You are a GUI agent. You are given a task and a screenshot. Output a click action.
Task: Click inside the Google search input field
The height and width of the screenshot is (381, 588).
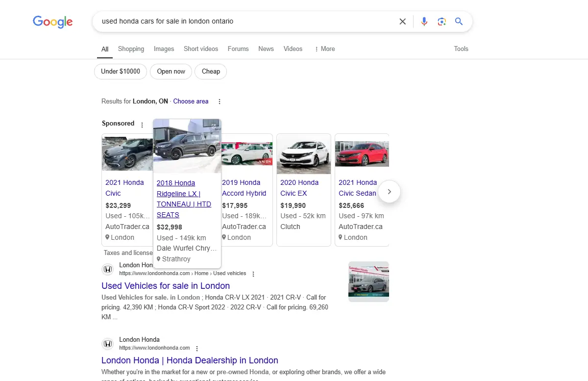click(x=245, y=22)
